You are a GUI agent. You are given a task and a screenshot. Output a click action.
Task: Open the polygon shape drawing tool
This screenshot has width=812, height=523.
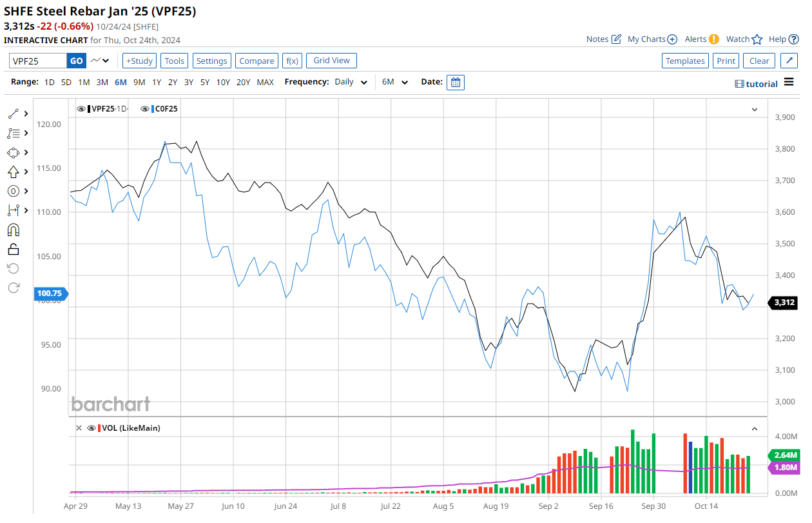click(x=13, y=152)
